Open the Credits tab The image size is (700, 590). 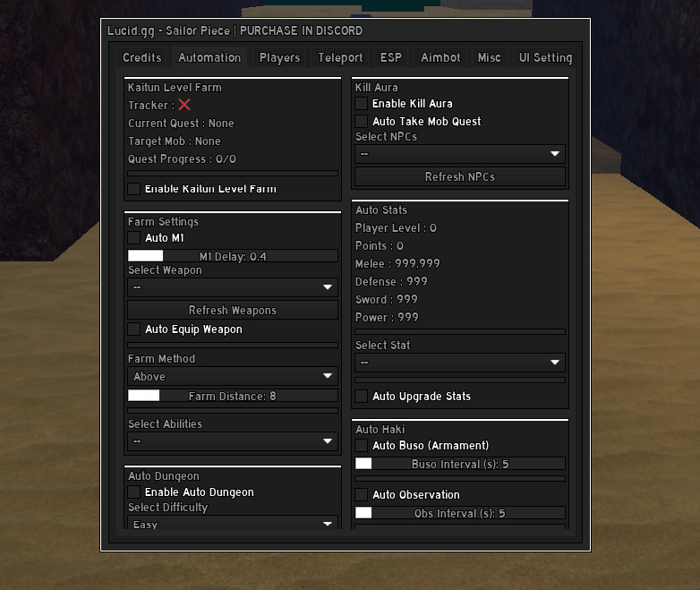(141, 57)
